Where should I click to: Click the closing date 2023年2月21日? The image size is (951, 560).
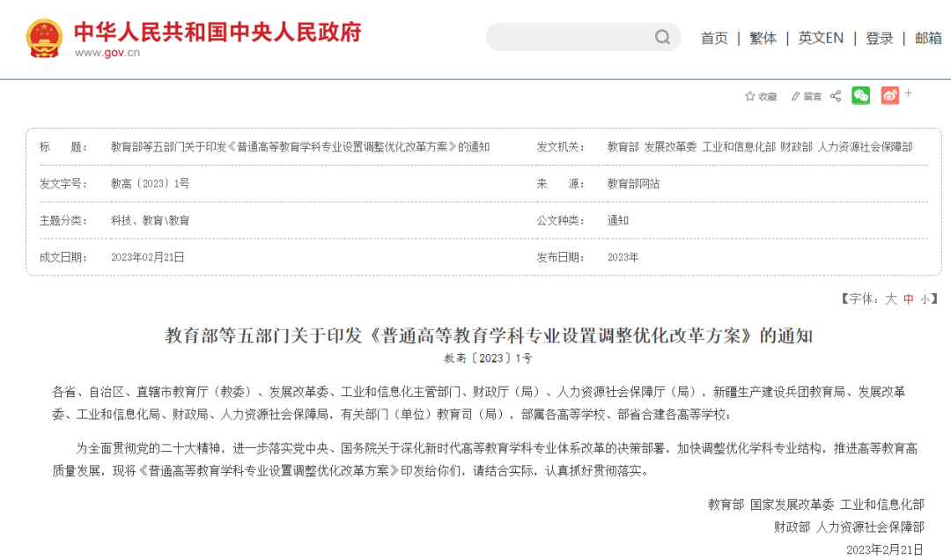pos(885,549)
